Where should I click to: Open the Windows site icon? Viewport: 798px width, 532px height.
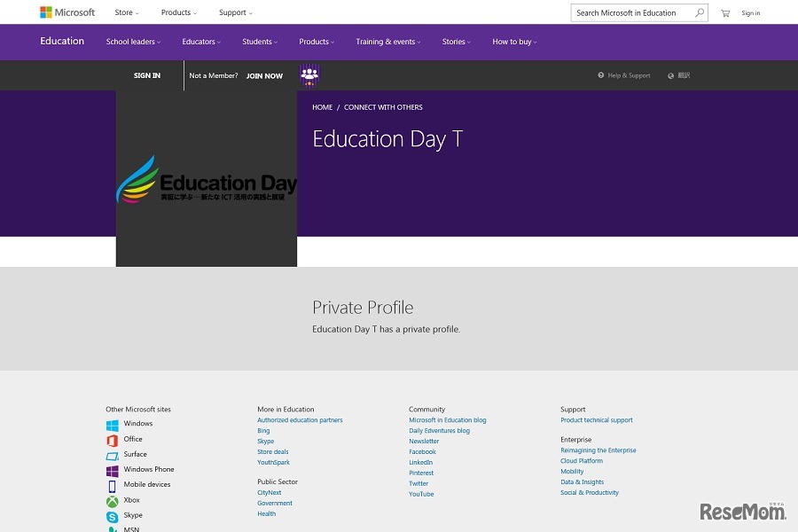[x=113, y=425]
